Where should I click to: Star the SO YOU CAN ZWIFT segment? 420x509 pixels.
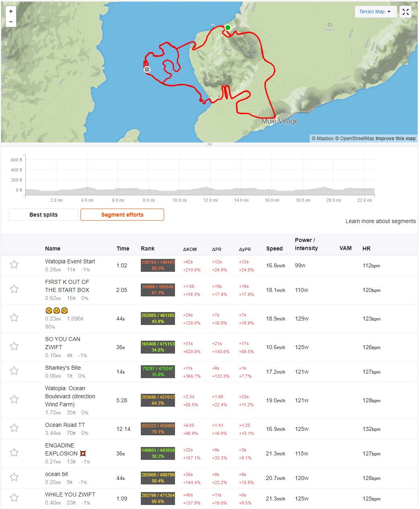click(14, 346)
